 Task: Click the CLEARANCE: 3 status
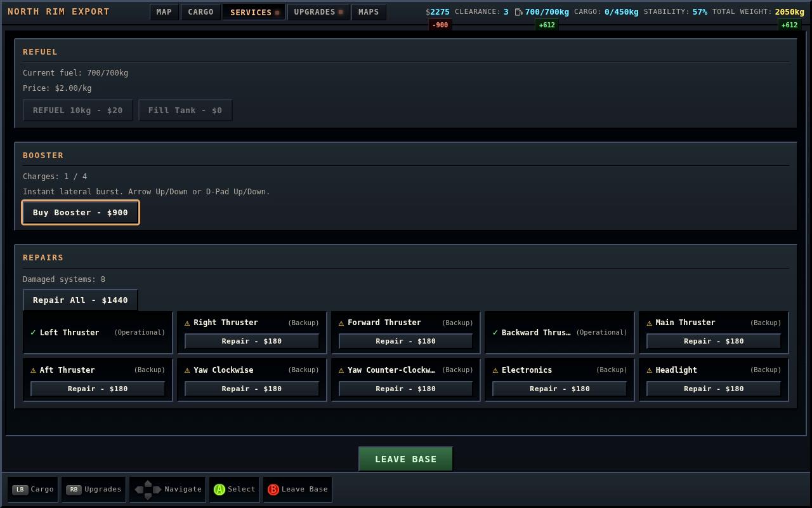481,12
